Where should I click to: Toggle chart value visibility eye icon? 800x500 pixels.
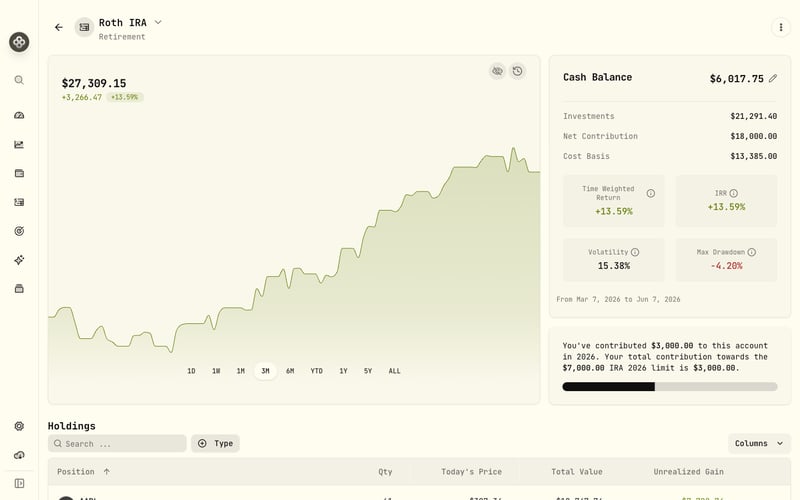pos(497,71)
